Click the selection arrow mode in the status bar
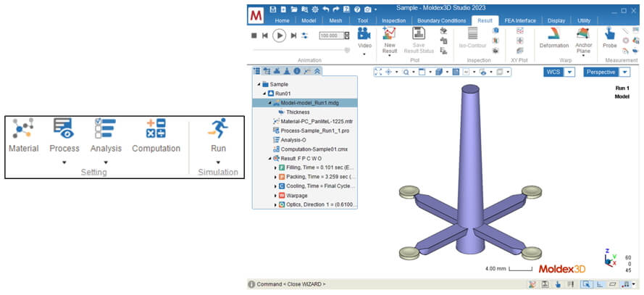The height and width of the screenshot is (295, 644). [x=585, y=284]
